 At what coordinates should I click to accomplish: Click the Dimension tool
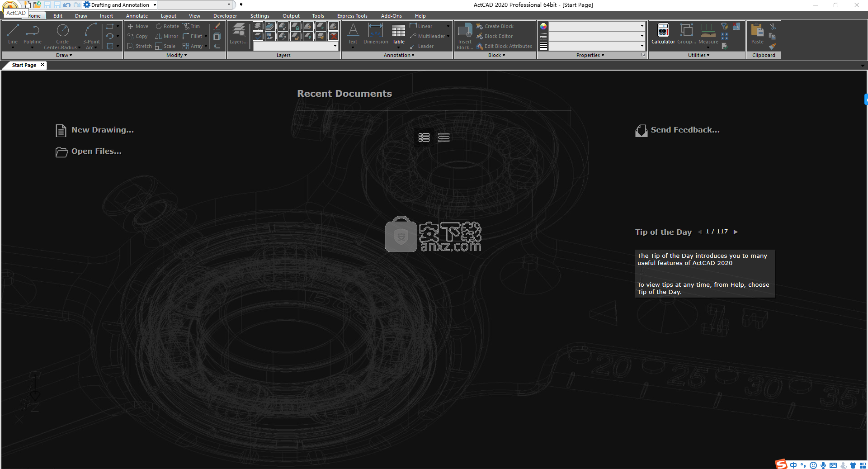[x=376, y=34]
